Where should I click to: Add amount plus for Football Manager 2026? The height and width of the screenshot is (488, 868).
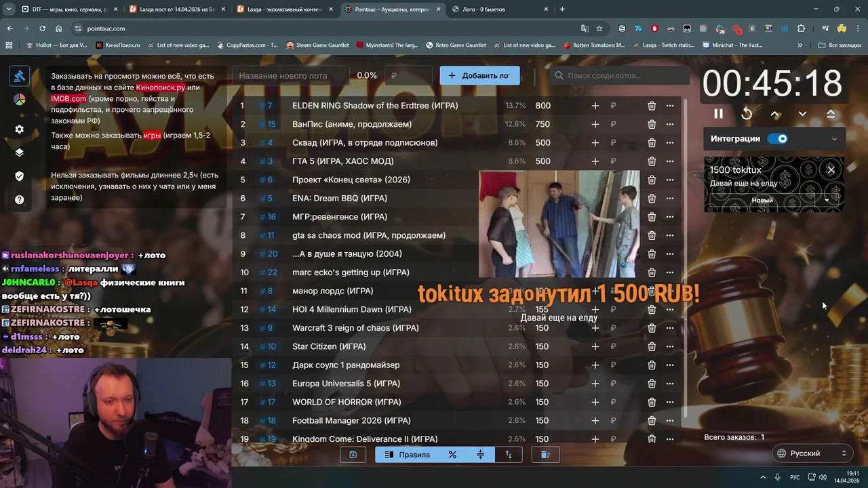tap(595, 420)
